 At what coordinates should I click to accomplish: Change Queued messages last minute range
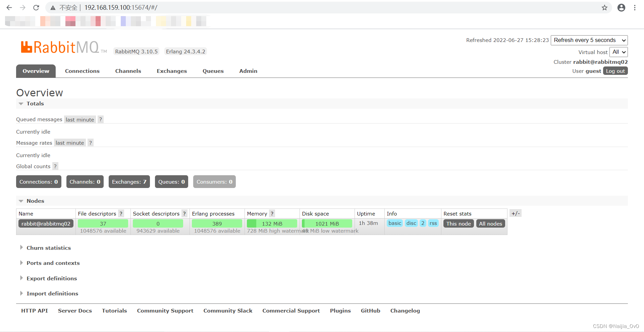tap(80, 120)
